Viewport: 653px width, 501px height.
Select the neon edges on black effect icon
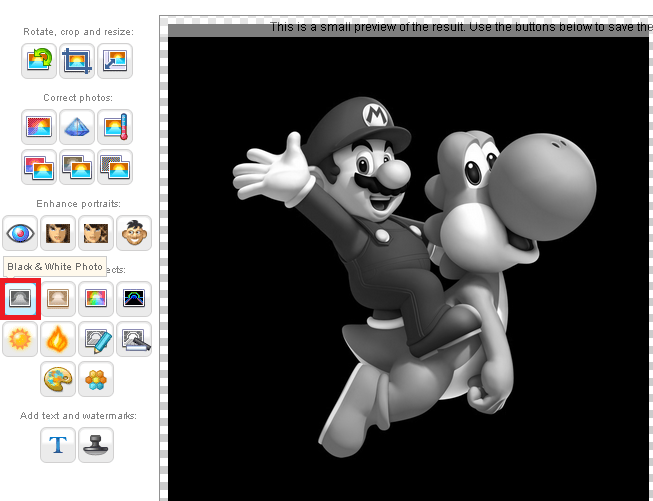(134, 299)
